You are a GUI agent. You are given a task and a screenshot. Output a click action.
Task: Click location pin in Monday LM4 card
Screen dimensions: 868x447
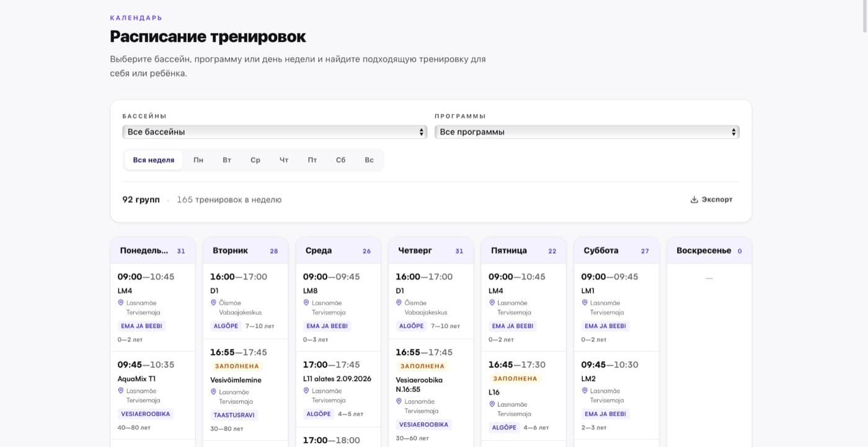(x=121, y=303)
